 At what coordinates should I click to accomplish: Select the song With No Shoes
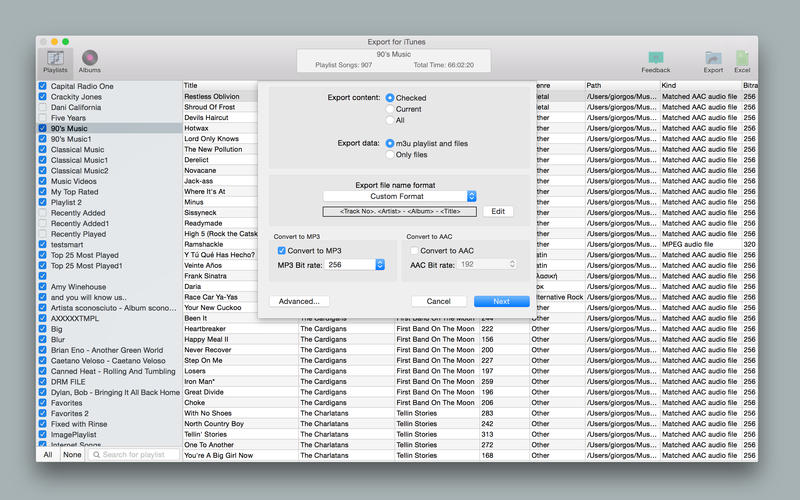pyautogui.click(x=208, y=413)
